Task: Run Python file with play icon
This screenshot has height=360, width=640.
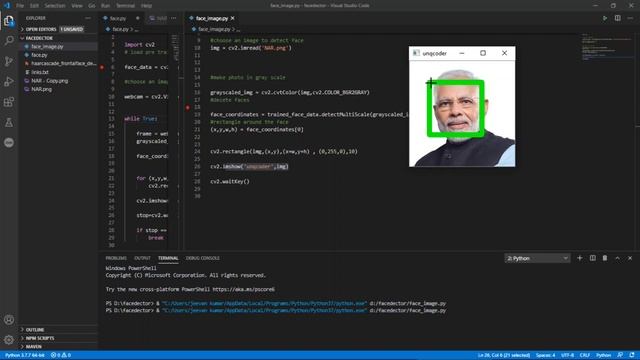Action: (605, 18)
